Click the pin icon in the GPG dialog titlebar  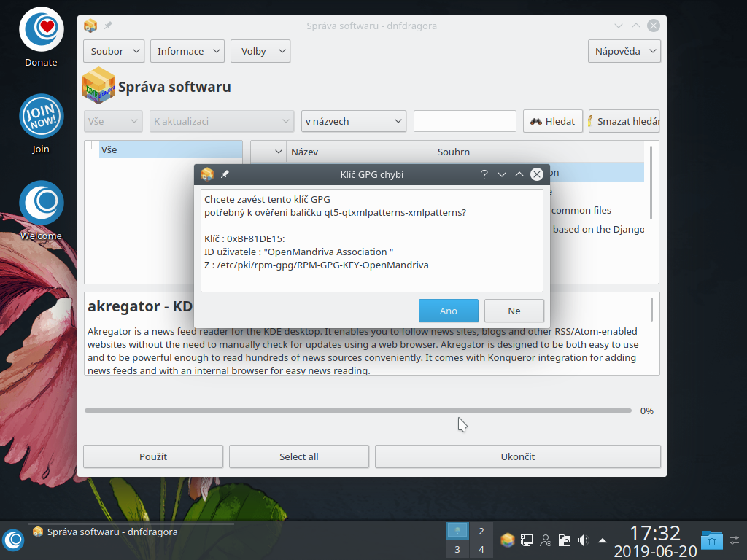[225, 174]
